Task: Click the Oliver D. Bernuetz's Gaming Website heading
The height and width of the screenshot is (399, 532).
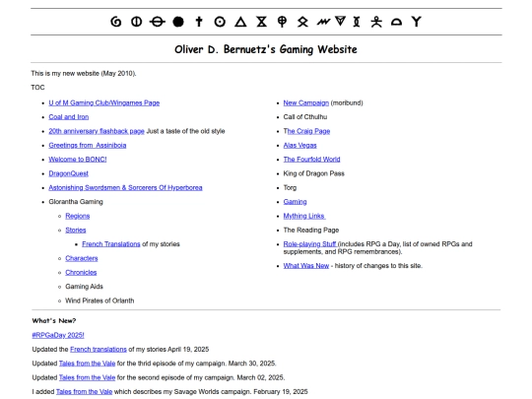Action: tap(266, 49)
